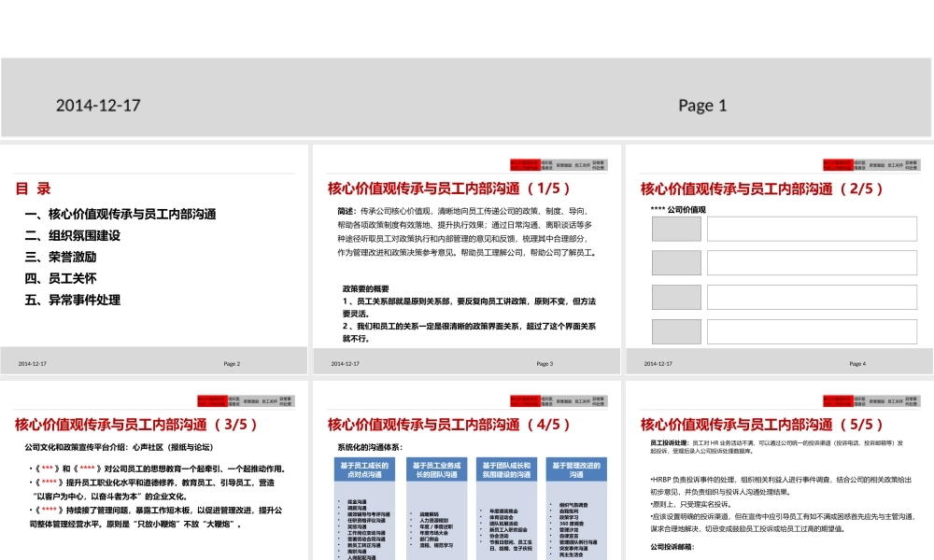Click the 政策要的概要 heading
Viewport: 934px width, 560px height.
(365, 288)
